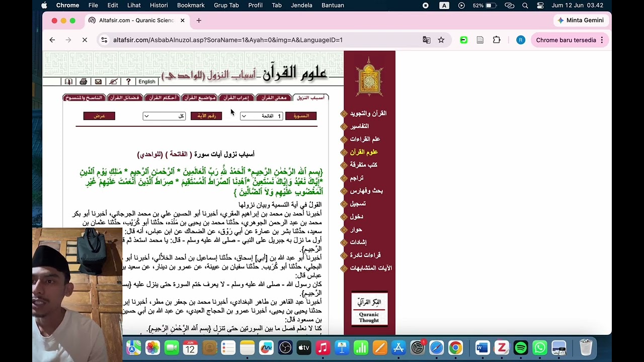This screenshot has width=644, height=362.
Task: Open قراءات نادرة in the sidebar
Action: 365,255
